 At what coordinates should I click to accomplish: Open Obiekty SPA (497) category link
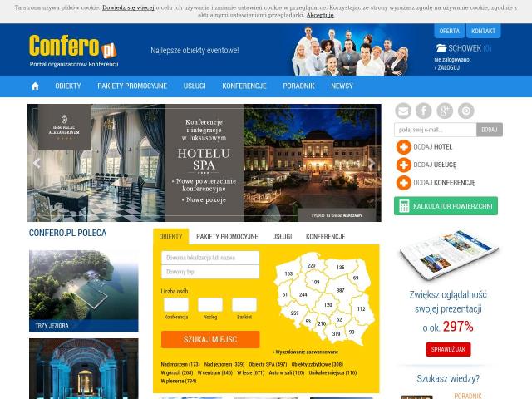(268, 364)
